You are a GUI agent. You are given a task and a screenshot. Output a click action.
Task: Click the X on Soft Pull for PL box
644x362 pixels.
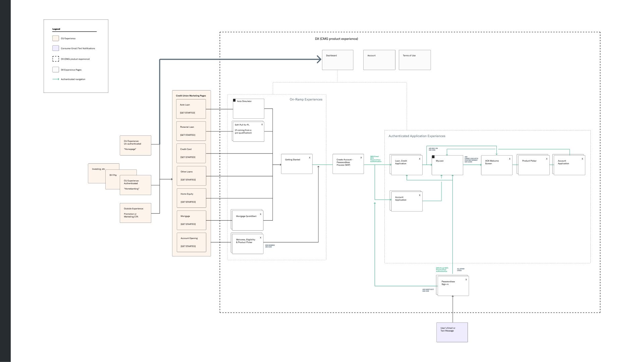pyautogui.click(x=262, y=124)
